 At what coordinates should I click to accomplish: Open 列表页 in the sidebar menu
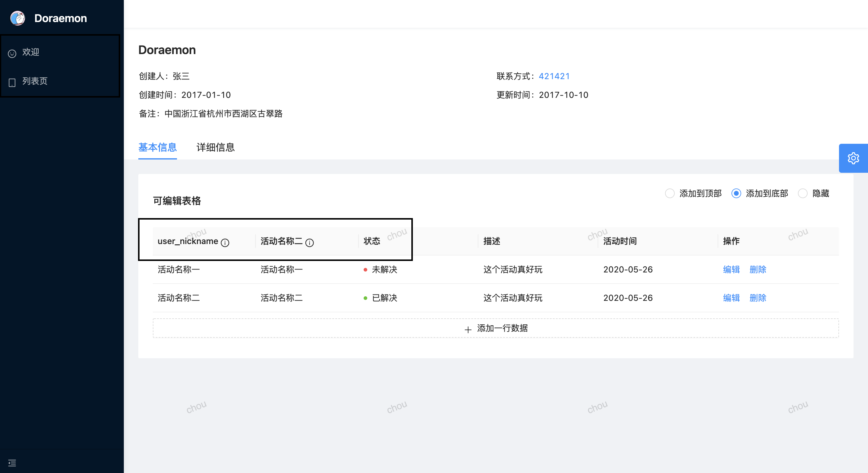click(x=35, y=81)
